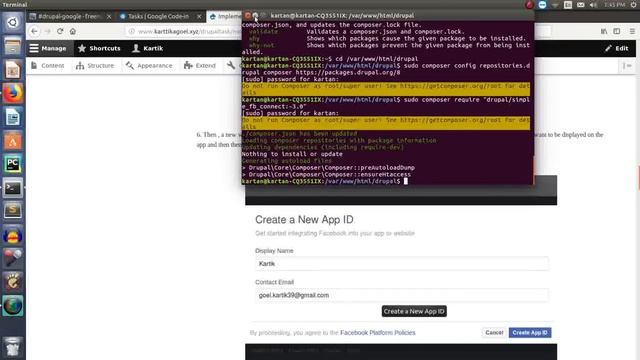
Task: Click the Create App ID button
Action: point(530,333)
